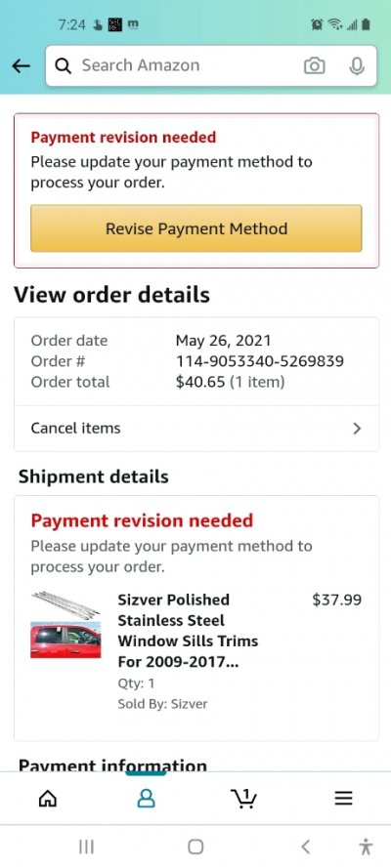Tap the magnifying glass search icon

point(64,65)
